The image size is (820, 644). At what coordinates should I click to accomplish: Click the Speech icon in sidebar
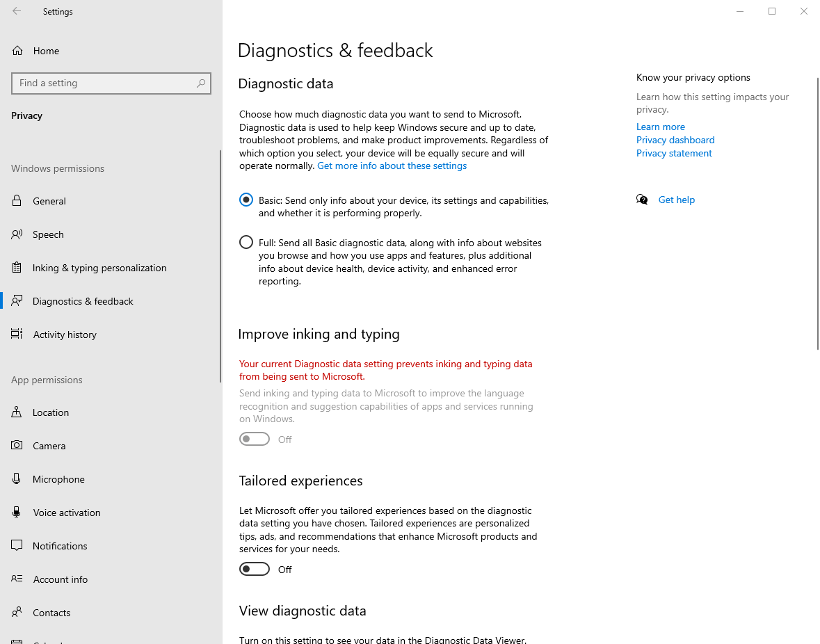17,234
